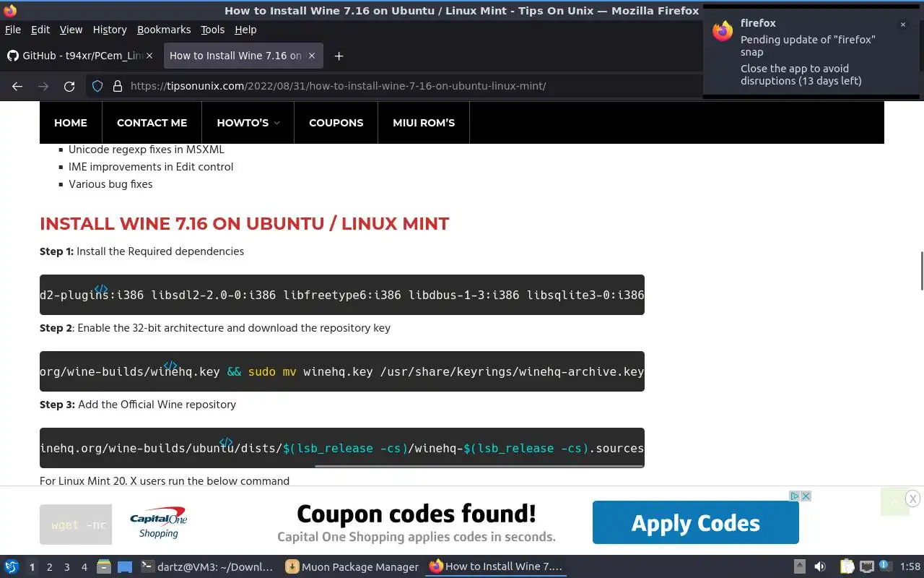Switch to workspace 4
Screen dimensions: 924x578
(84, 567)
